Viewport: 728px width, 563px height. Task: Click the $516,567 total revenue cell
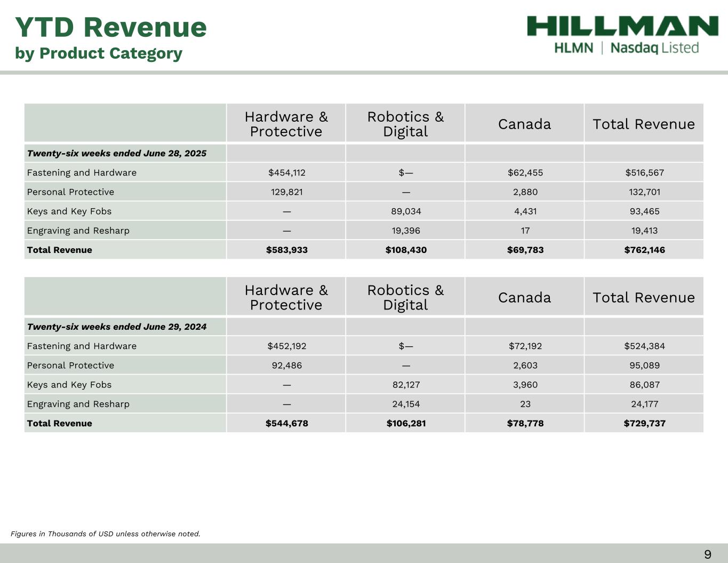click(x=644, y=172)
